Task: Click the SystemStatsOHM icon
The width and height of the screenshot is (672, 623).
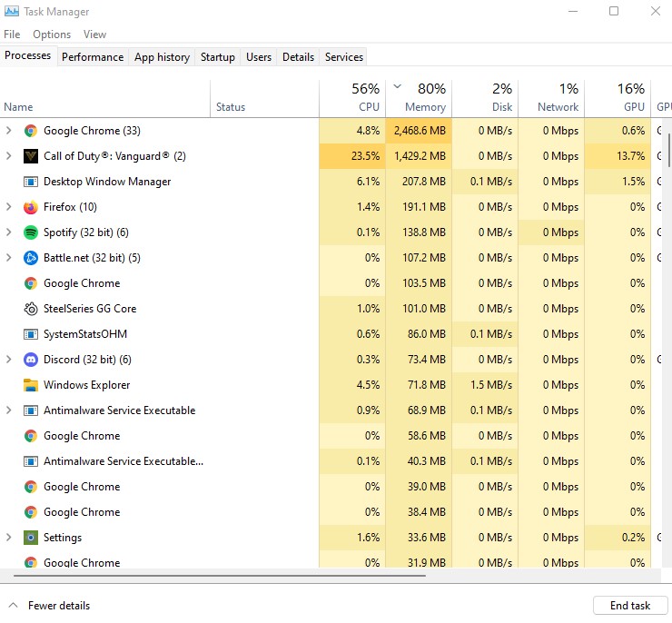Action: (31, 334)
